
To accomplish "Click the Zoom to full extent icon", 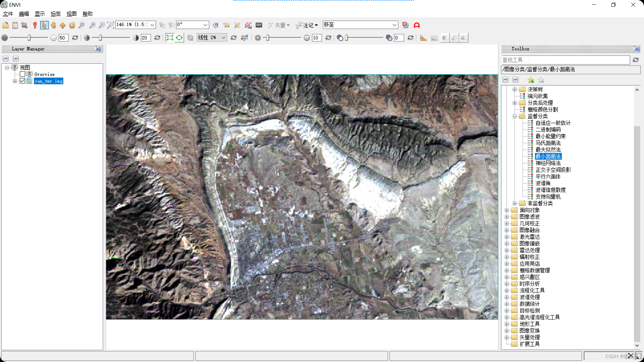I will pyautogui.click(x=111, y=25).
